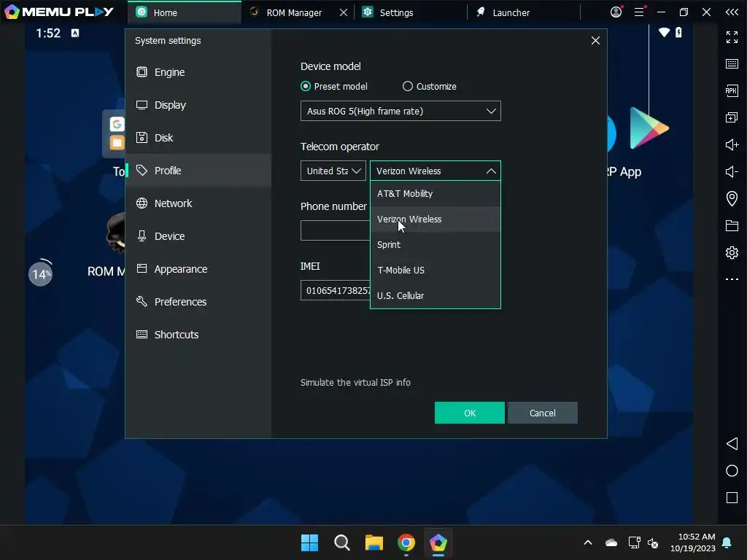Image resolution: width=747 pixels, height=560 pixels.
Task: Click the MEmu Play taskbar icon
Action: pos(438,542)
